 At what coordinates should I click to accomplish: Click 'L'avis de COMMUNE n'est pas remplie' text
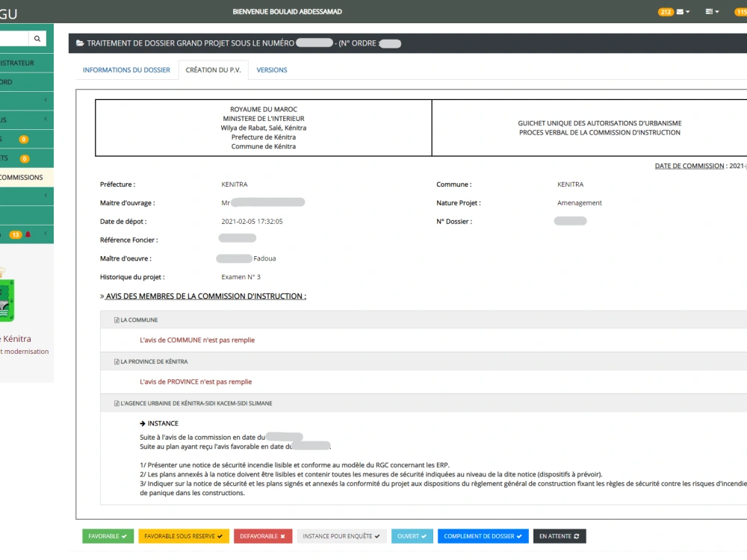click(x=197, y=340)
